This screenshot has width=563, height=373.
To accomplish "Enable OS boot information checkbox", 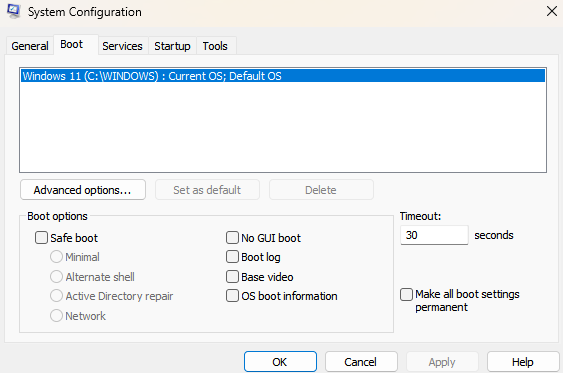I will 232,296.
